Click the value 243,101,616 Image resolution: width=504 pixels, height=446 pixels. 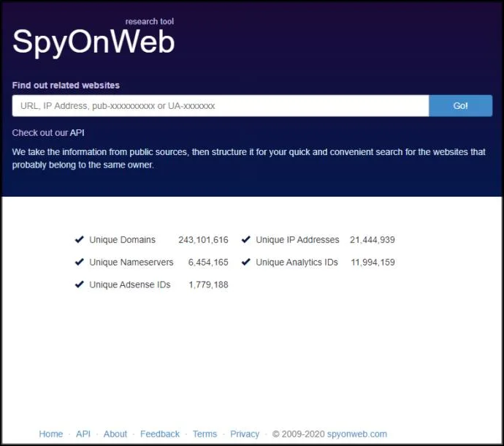[x=203, y=240]
